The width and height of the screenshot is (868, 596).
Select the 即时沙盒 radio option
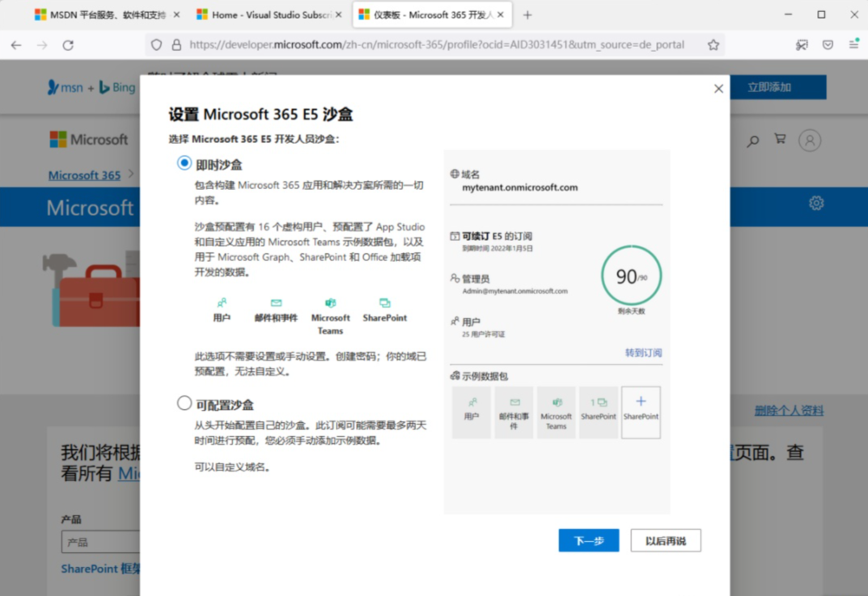tap(184, 163)
